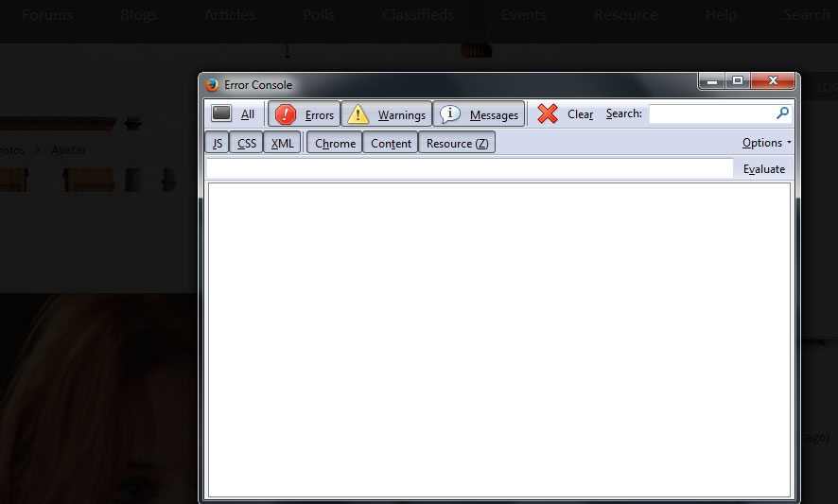Toggle the XML filter button
This screenshot has height=504, width=838.
[x=282, y=143]
